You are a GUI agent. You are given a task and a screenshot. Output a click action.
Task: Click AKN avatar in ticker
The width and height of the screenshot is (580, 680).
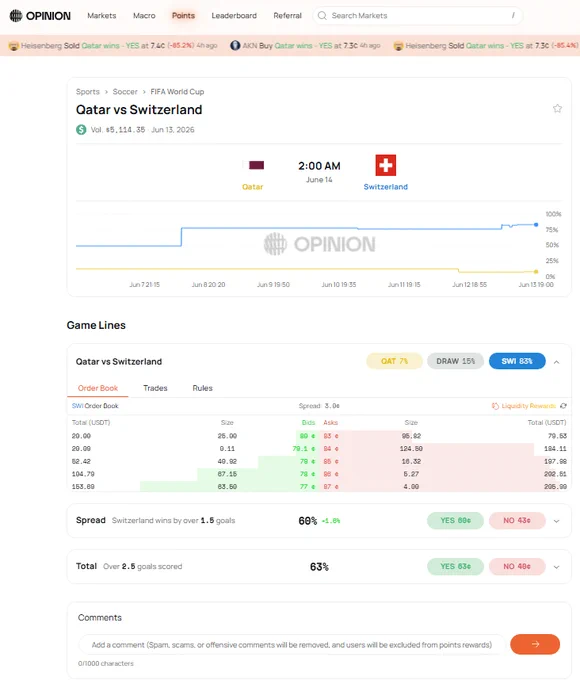pos(235,46)
